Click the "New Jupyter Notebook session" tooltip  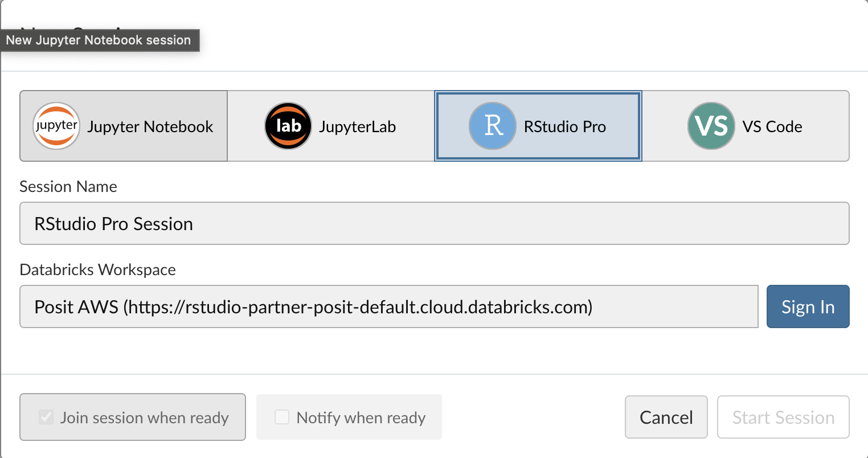click(99, 40)
